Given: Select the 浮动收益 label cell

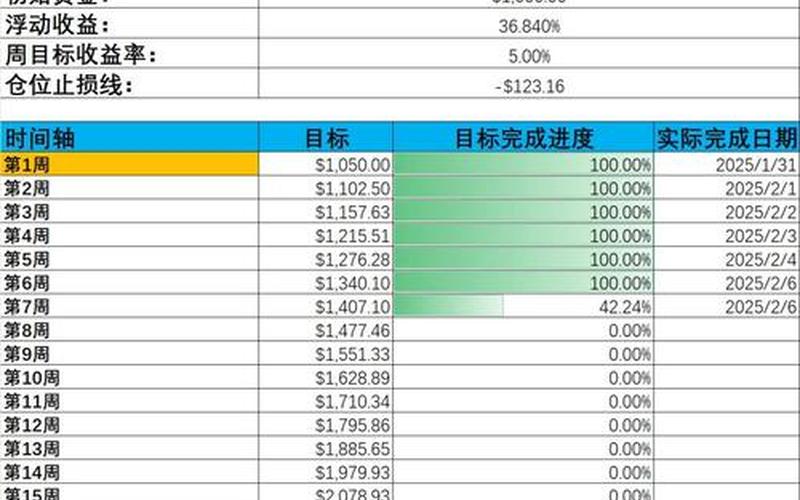Looking at the screenshot, I should (130, 24).
